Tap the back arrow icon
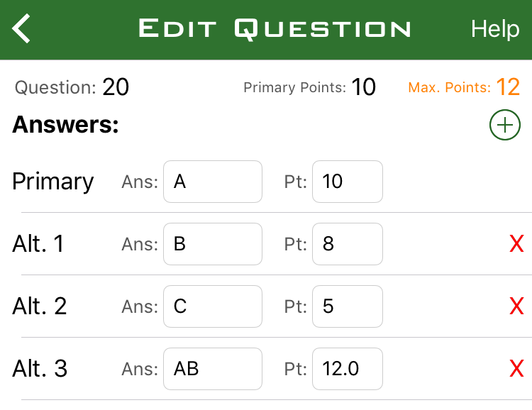The image size is (532, 410). click(22, 29)
